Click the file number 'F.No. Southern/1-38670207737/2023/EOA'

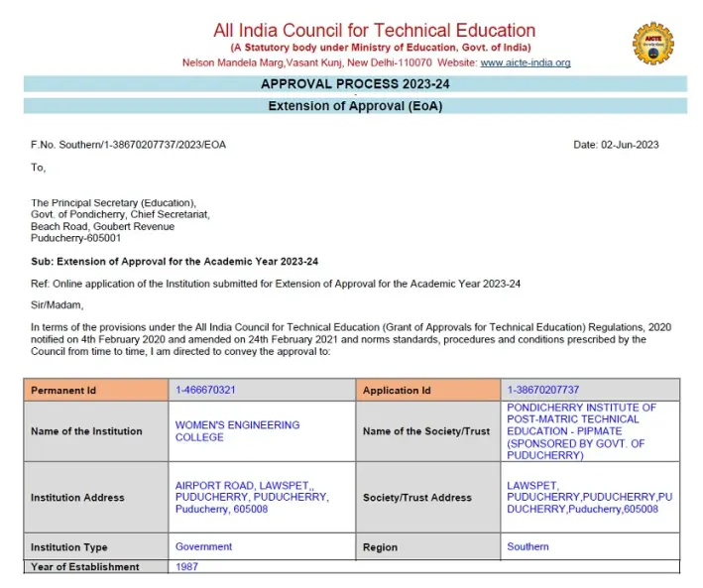[128, 145]
